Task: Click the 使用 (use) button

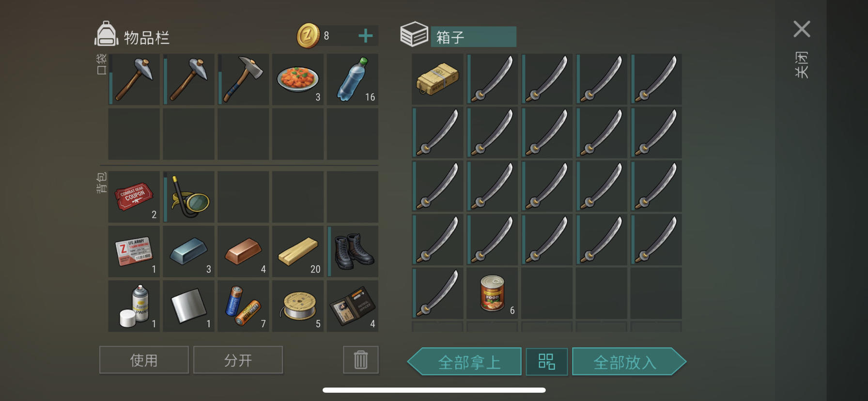Action: pyautogui.click(x=144, y=360)
